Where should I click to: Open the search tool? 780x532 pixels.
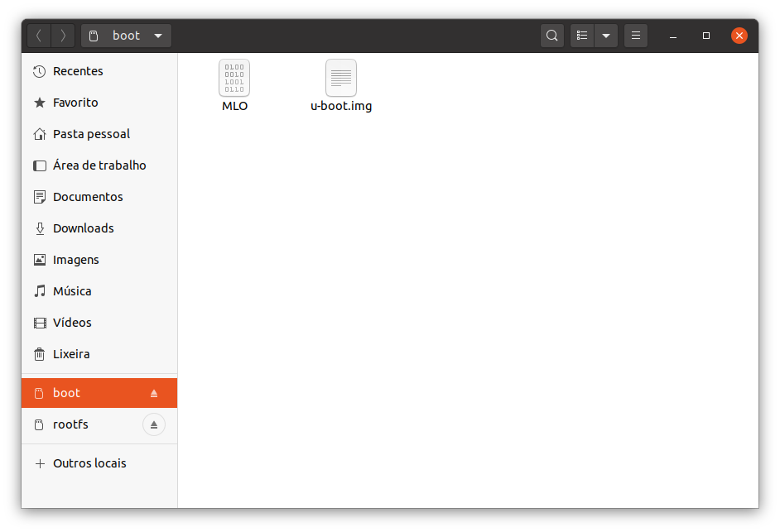point(551,36)
